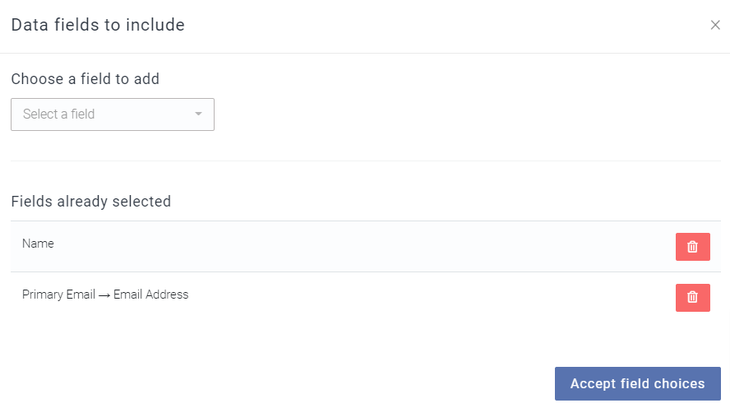
Task: Click the word Name in the fields list
Action: [38, 243]
